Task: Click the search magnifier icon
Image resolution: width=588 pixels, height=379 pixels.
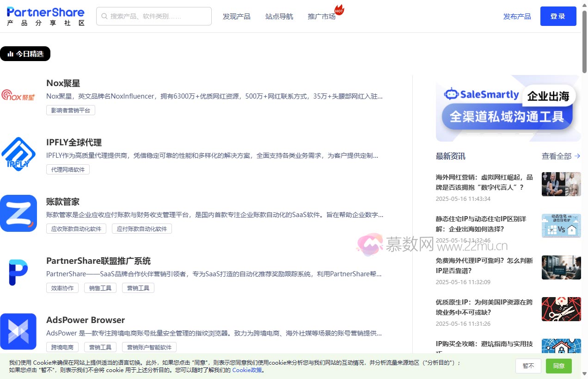Action: click(x=104, y=16)
